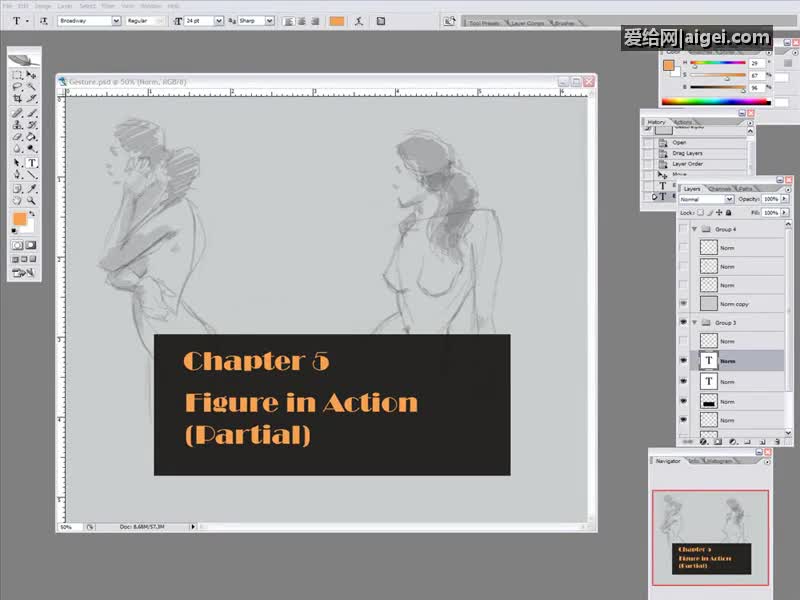The width and height of the screenshot is (800, 600).
Task: Open the layer blend mode Normal dropdown
Action: tap(706, 199)
